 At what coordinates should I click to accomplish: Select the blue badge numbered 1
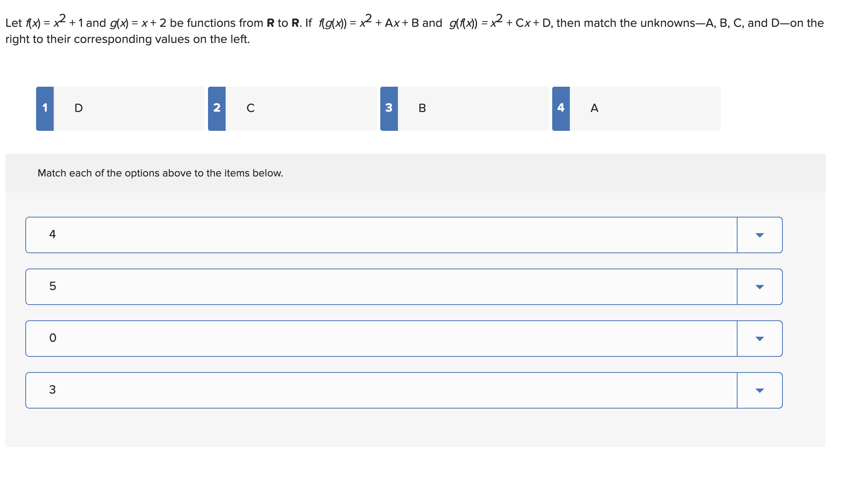click(x=45, y=108)
